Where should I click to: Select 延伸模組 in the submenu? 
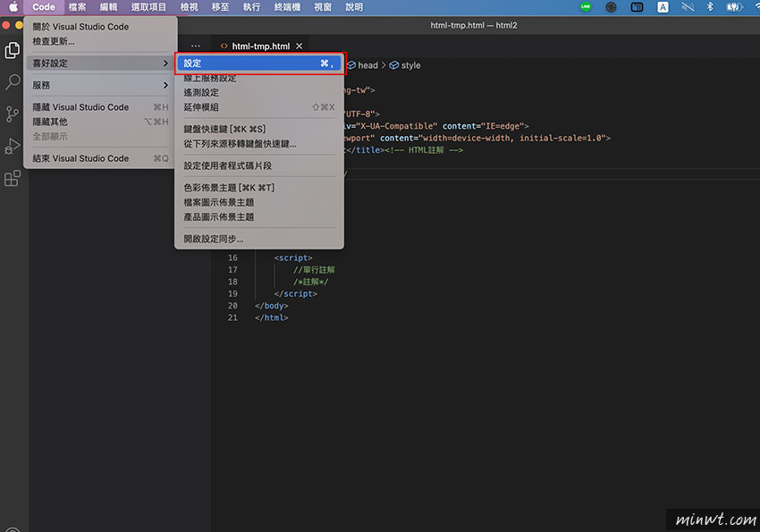coord(259,107)
